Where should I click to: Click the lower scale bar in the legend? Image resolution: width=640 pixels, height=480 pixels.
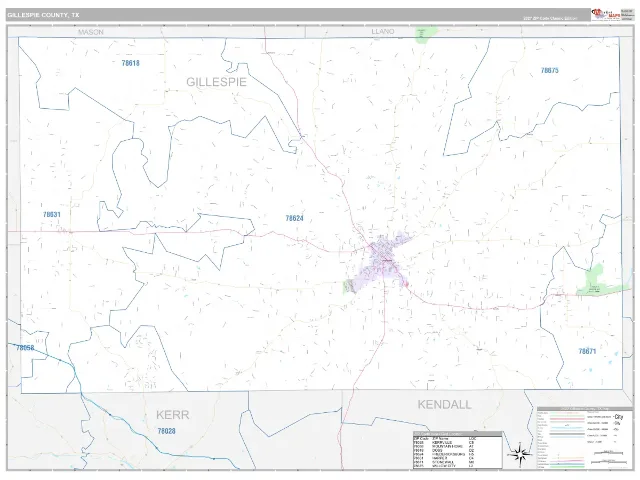[608, 462]
